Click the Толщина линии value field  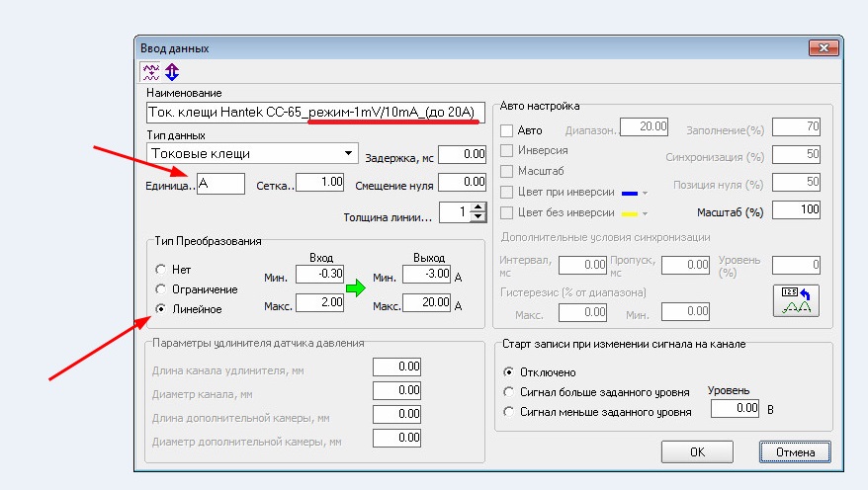pos(455,212)
